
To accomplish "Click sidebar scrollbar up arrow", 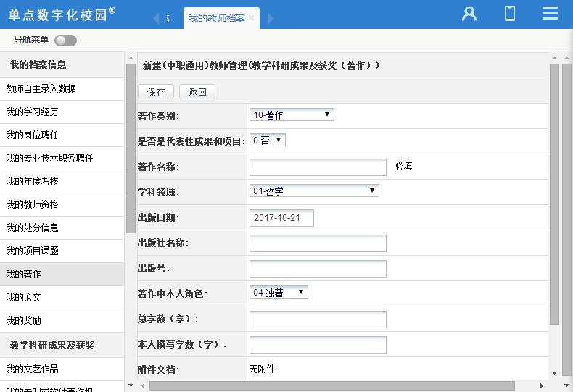I will pyautogui.click(x=131, y=58).
